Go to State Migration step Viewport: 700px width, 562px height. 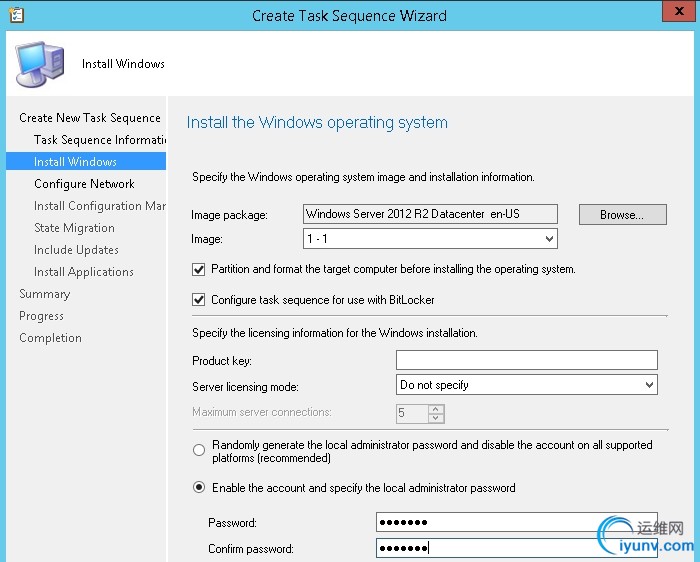point(74,228)
